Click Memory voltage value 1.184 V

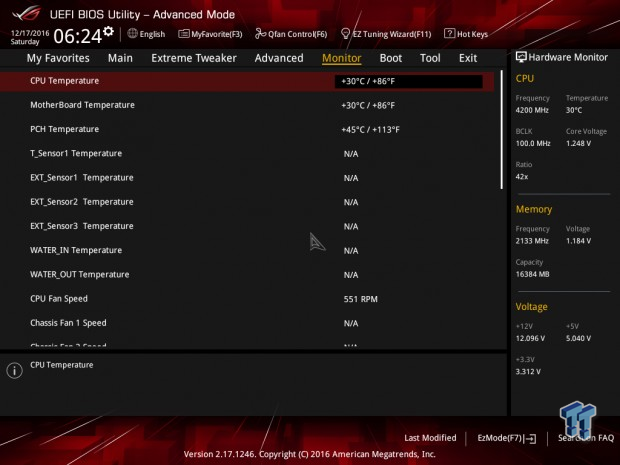(x=578, y=241)
